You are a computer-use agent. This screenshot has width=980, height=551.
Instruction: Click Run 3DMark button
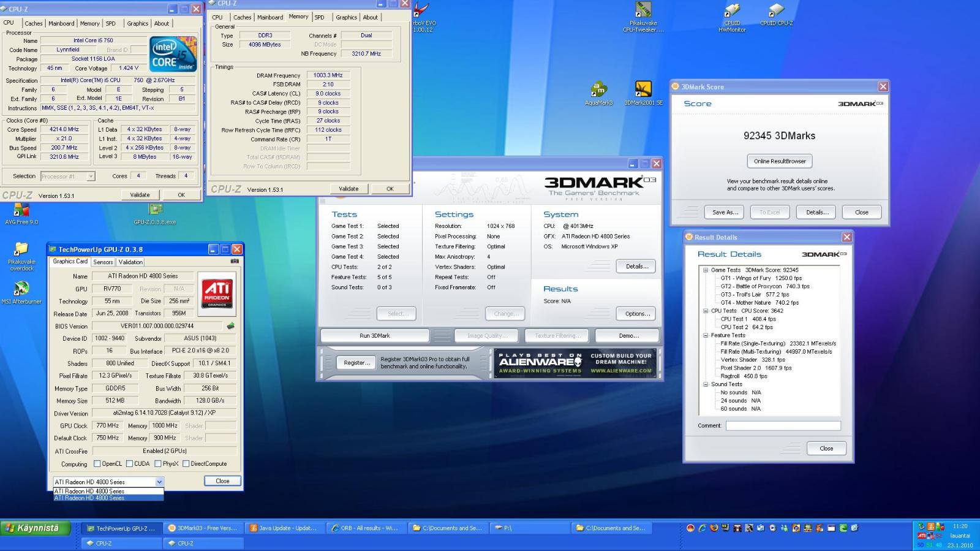pyautogui.click(x=375, y=336)
